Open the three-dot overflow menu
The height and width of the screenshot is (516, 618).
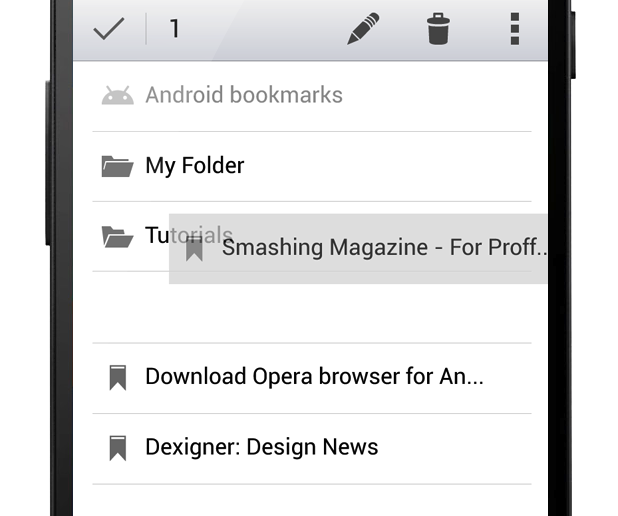[514, 30]
